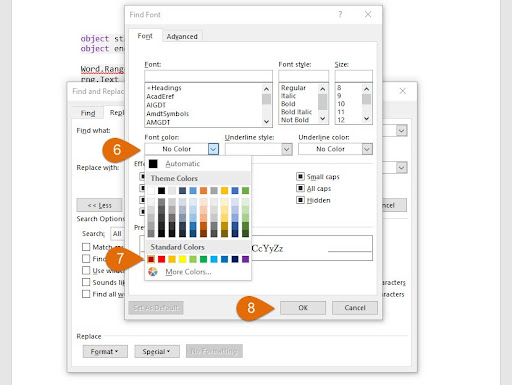Expand the Font color dropdown

tap(213, 149)
